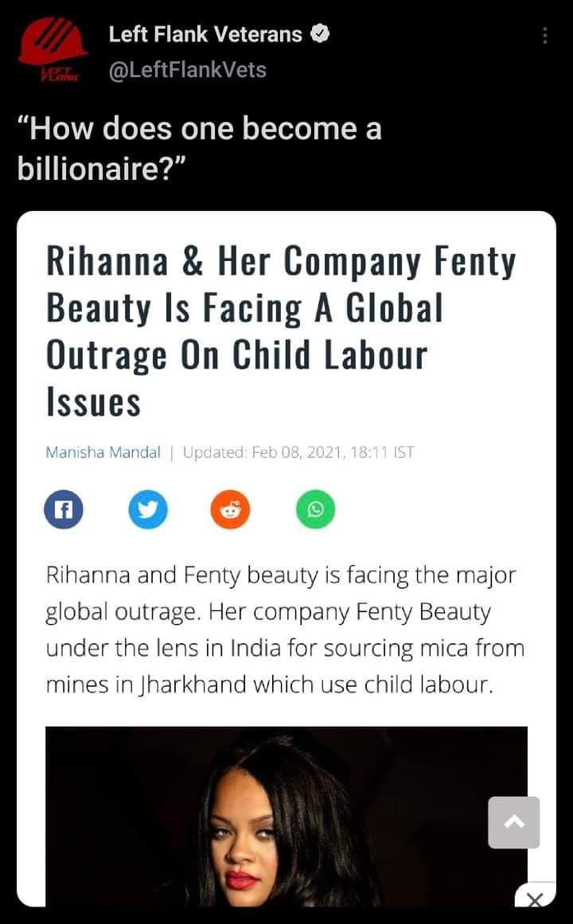Tap the word Rihanna in the article body
Viewport: 573px width, 924px height.
[x=87, y=575]
